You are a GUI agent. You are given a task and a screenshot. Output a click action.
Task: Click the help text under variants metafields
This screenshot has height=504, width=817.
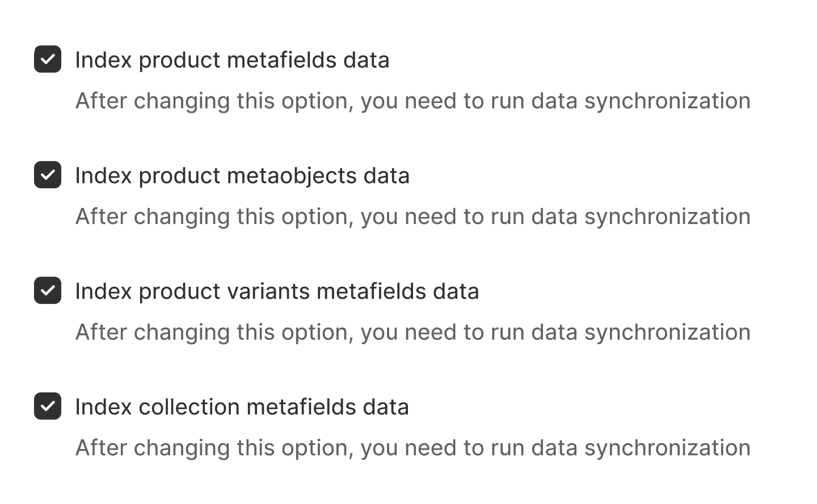click(412, 332)
